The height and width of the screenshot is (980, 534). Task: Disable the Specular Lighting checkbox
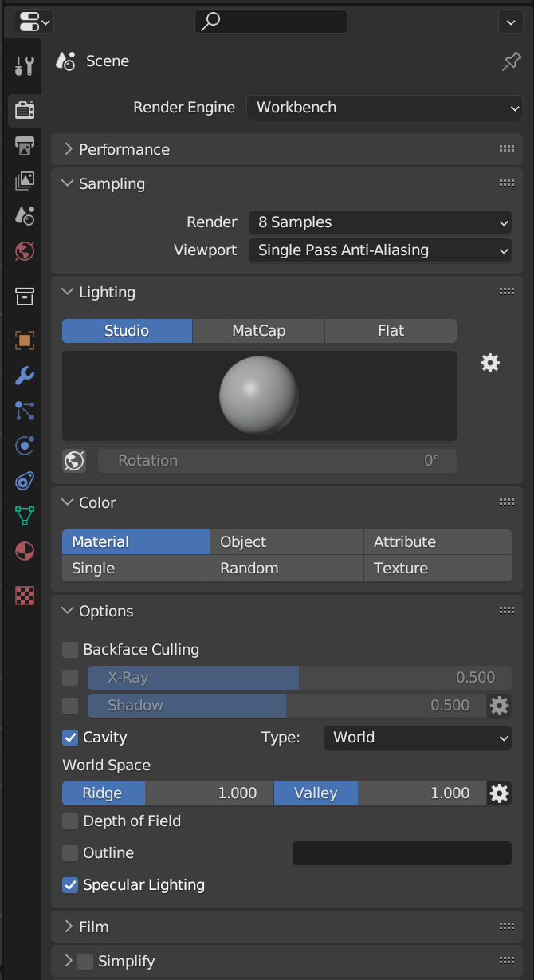click(x=69, y=885)
